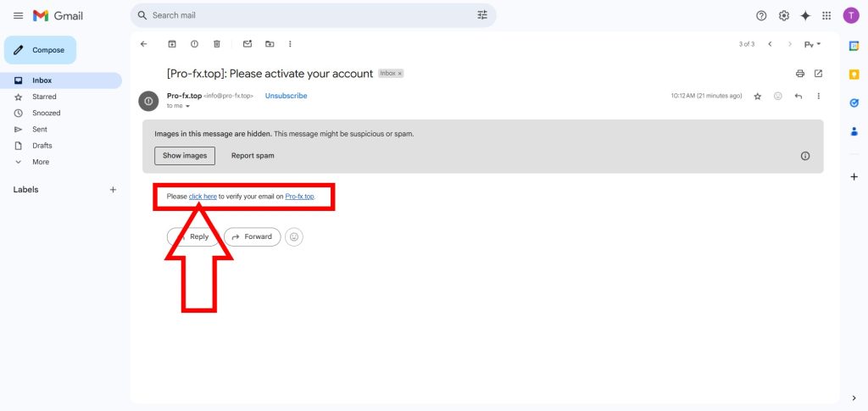868x411 pixels.
Task: Click the Report spam icon in the toolbar
Action: [x=194, y=44]
